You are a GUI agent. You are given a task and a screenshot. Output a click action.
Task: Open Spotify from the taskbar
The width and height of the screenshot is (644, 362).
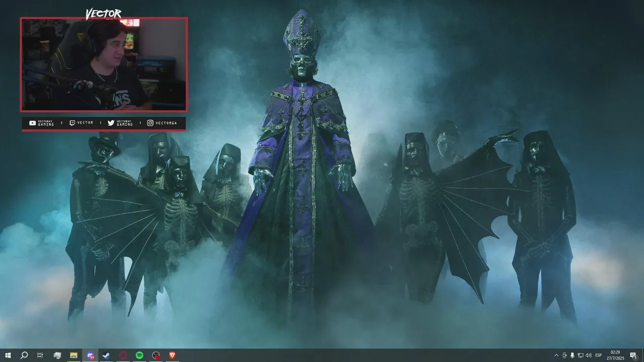139,355
